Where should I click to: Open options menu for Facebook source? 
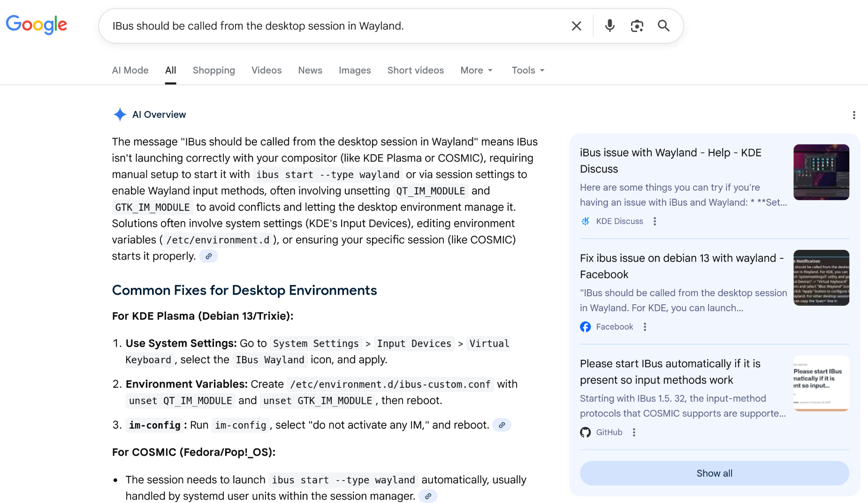coord(645,327)
